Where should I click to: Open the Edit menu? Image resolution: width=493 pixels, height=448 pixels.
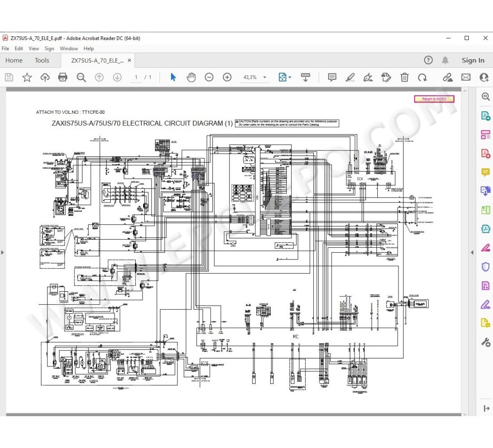[x=19, y=48]
